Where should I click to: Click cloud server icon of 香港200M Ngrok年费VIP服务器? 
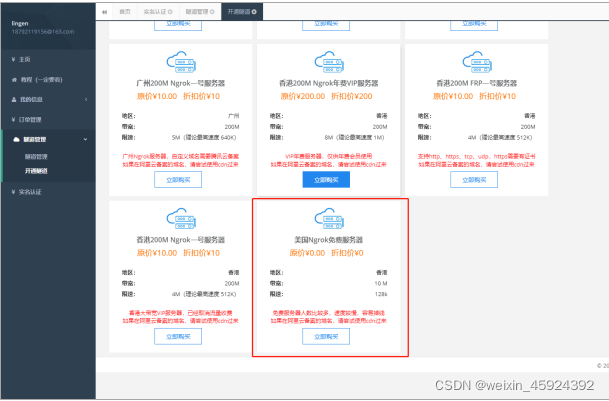(329, 62)
